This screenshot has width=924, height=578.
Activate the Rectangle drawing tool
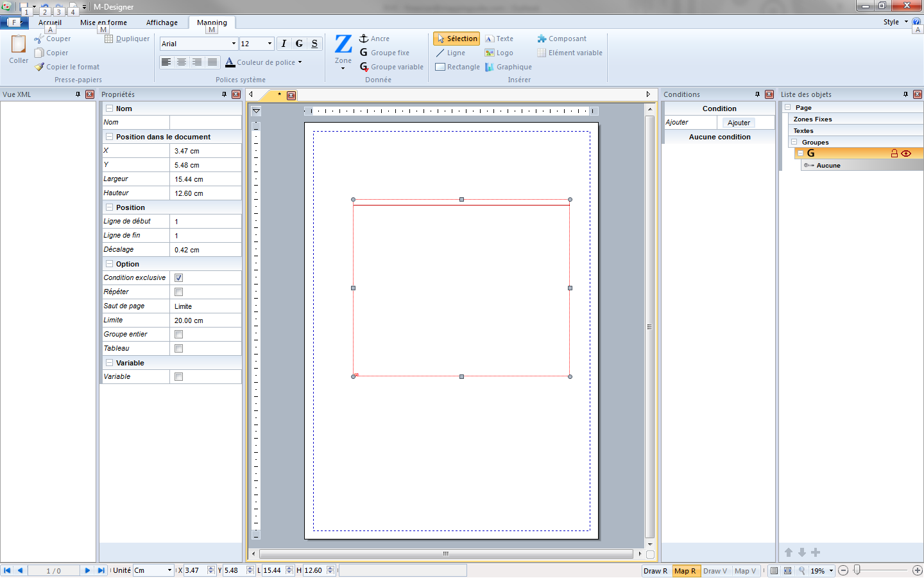click(457, 66)
